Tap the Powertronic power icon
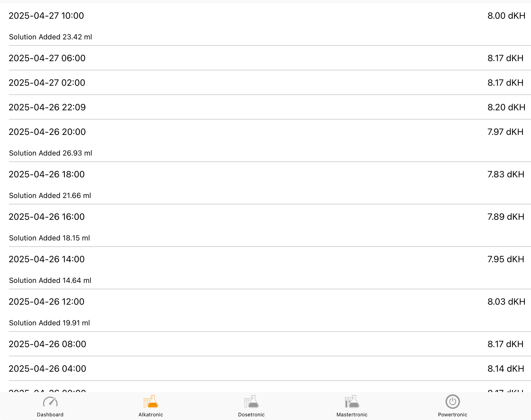The width and height of the screenshot is (531, 420). [x=452, y=402]
